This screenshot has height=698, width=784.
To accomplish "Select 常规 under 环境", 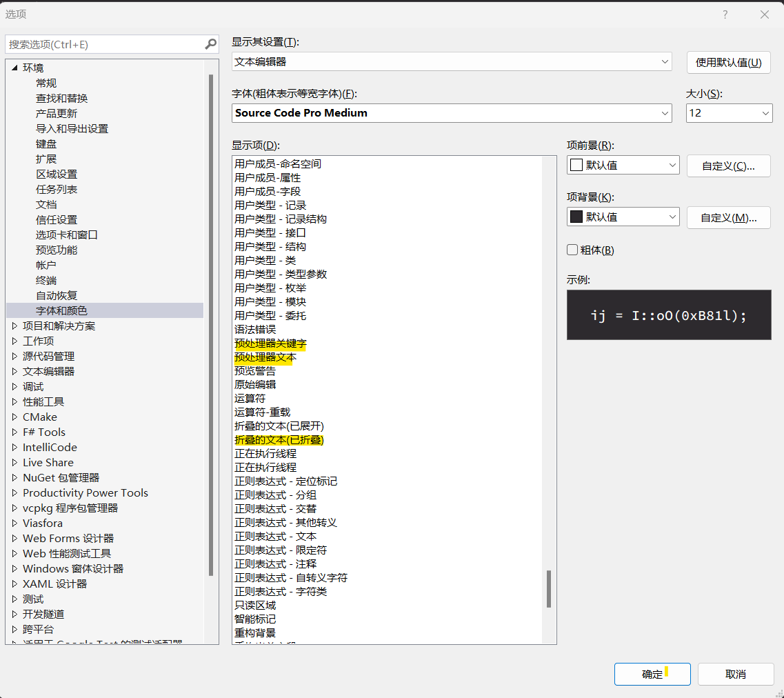I will (46, 83).
